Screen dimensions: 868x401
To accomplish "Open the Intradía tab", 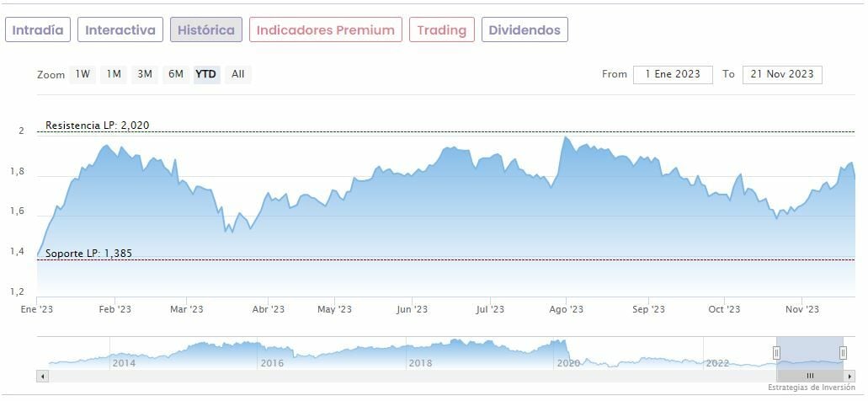I will click(x=38, y=30).
